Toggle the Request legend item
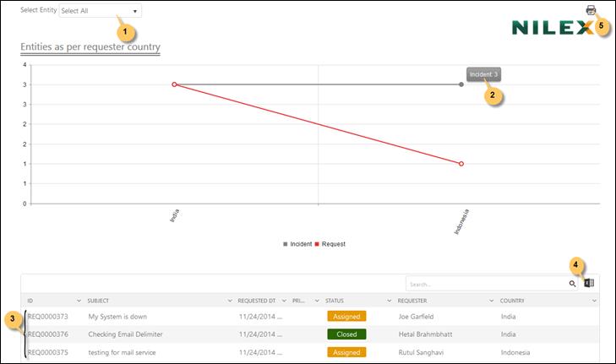Image resolution: width=616 pixels, height=364 pixels. pos(332,244)
